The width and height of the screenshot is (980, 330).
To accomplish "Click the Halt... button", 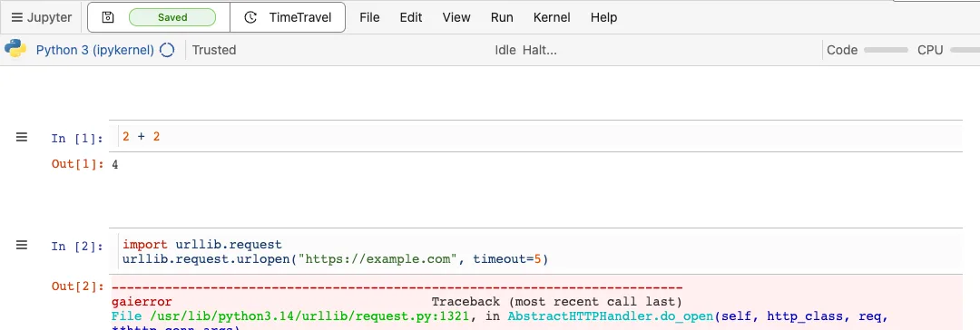I will click(539, 50).
